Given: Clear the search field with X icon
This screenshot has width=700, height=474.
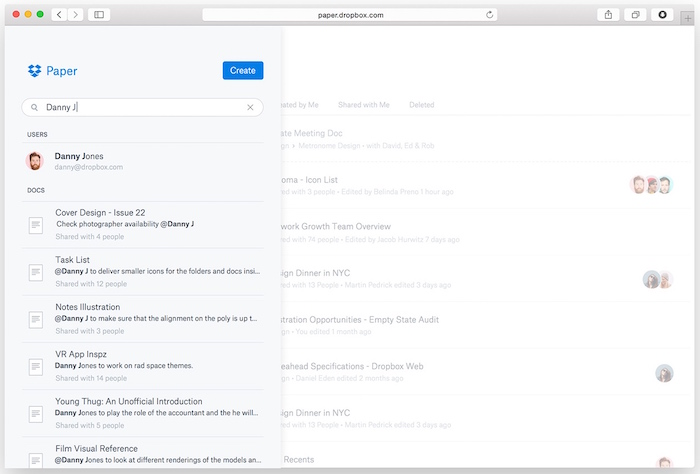Looking at the screenshot, I should click(x=251, y=107).
